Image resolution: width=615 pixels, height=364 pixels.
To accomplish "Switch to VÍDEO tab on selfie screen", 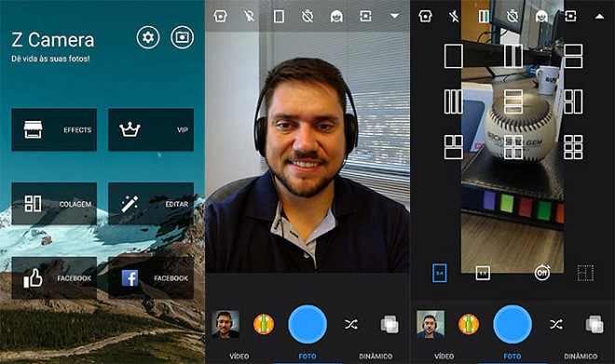I will [239, 357].
